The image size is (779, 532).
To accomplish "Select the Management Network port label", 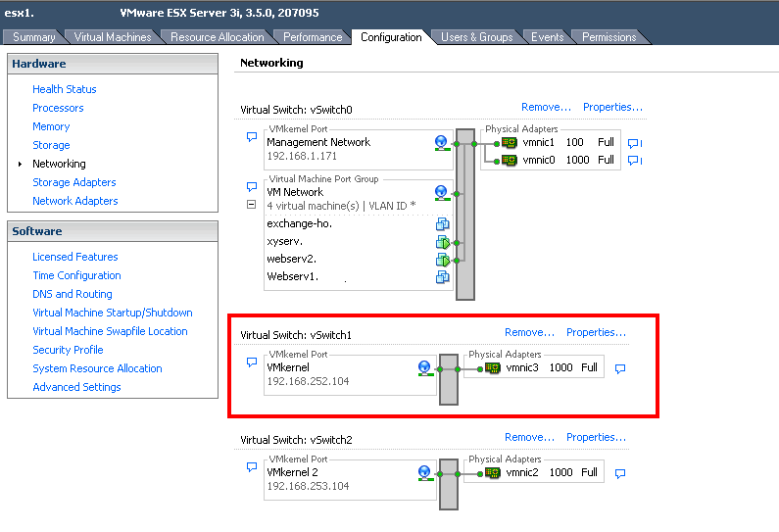I will [318, 143].
